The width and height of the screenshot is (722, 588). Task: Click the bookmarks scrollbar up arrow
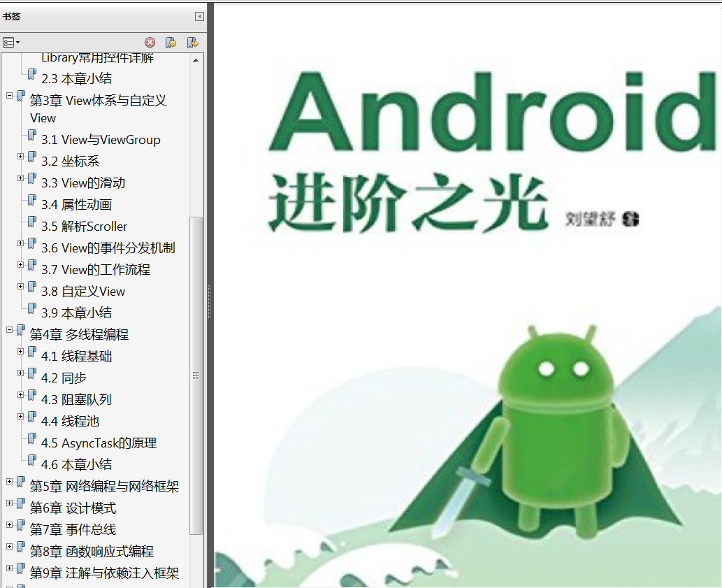[196, 60]
